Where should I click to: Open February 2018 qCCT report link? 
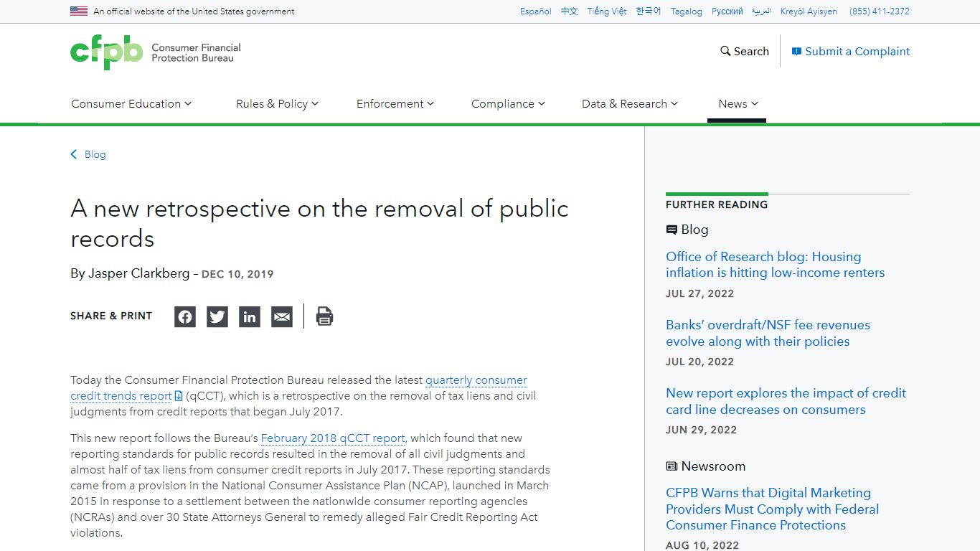333,438
